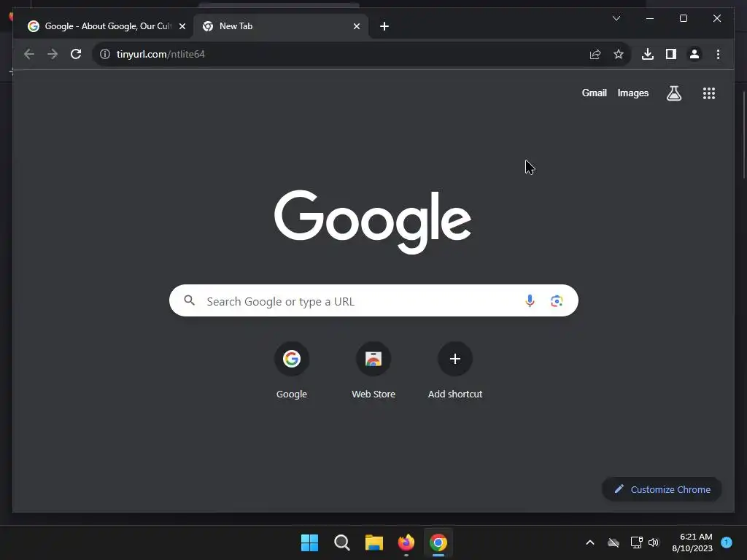Screen dimensions: 747x560
Task: Open the network icon in system tray
Action: pyautogui.click(x=636, y=542)
